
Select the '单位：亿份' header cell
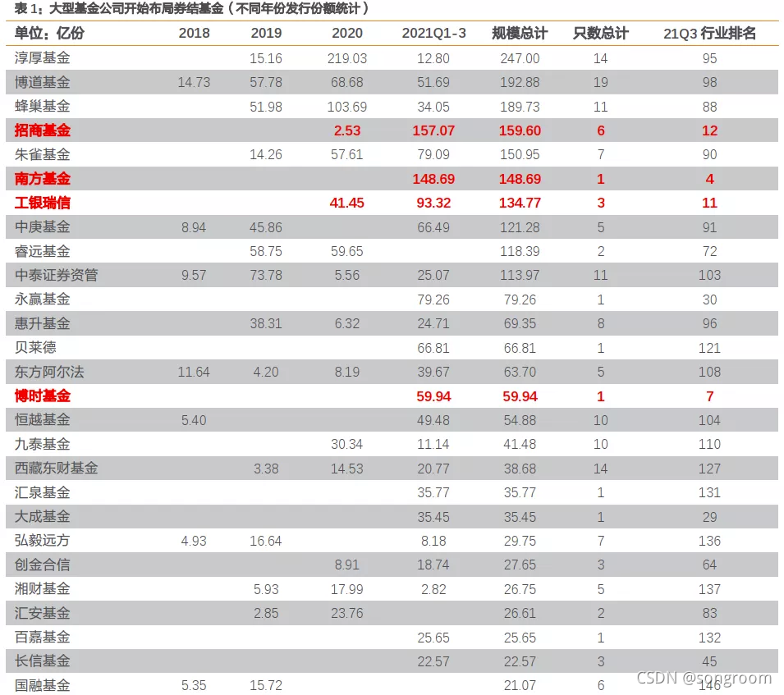coord(49,33)
